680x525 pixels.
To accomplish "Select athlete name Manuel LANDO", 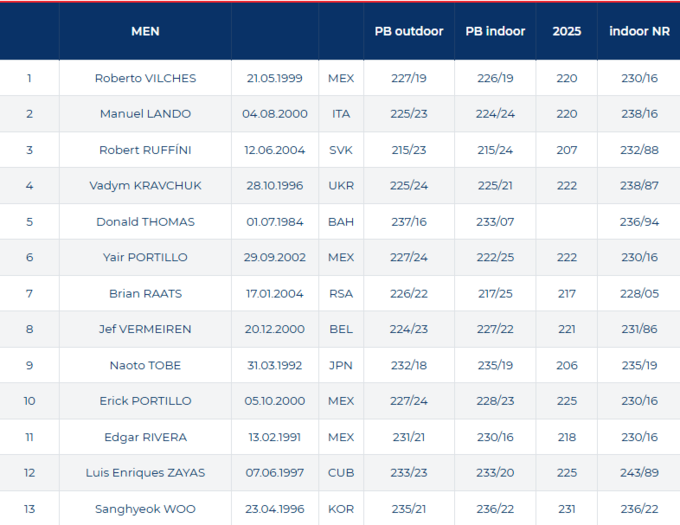I will pos(145,114).
